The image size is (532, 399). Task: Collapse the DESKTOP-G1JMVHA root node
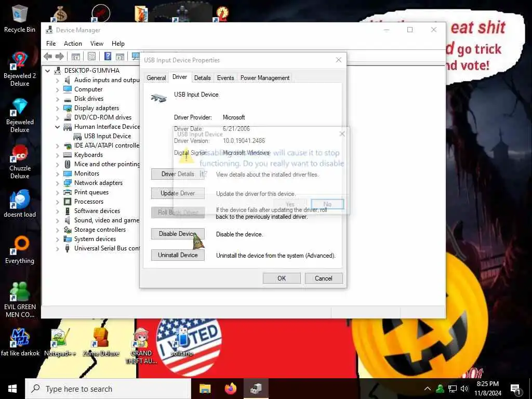(48, 71)
